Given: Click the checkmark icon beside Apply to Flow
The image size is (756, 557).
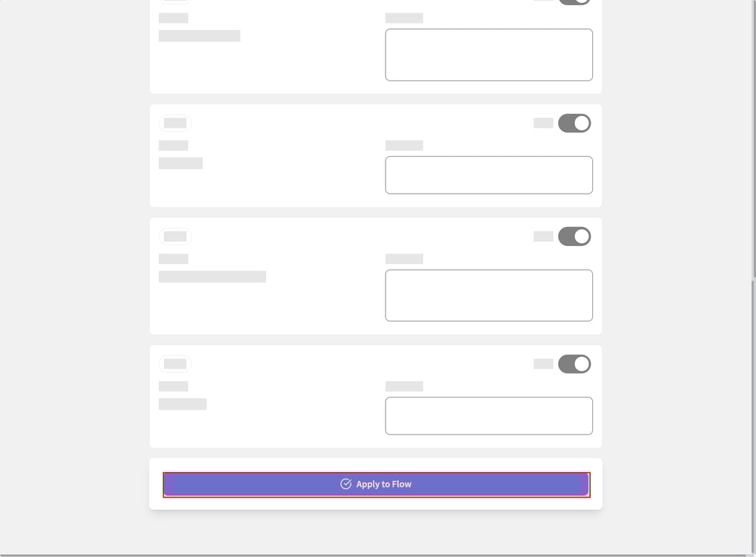Looking at the screenshot, I should point(346,484).
